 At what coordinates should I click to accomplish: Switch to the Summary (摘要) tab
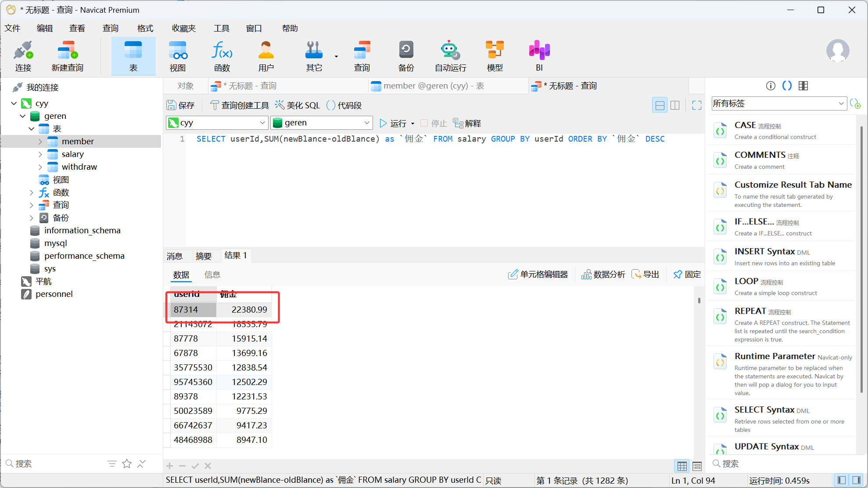pos(203,256)
